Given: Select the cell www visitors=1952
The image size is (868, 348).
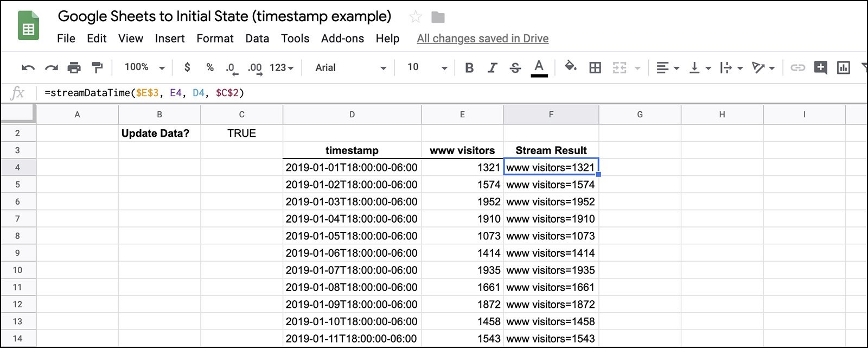Looking at the screenshot, I should tap(551, 202).
